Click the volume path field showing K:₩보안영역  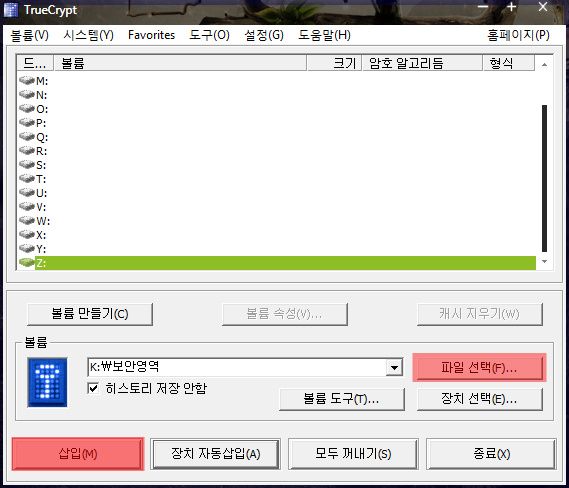pyautogui.click(x=237, y=367)
